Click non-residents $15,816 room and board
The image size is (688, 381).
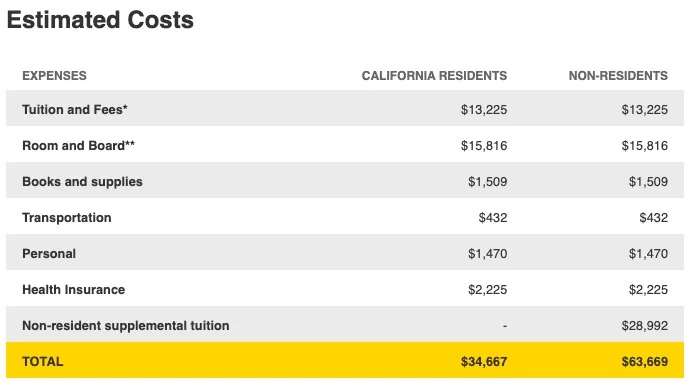point(645,145)
